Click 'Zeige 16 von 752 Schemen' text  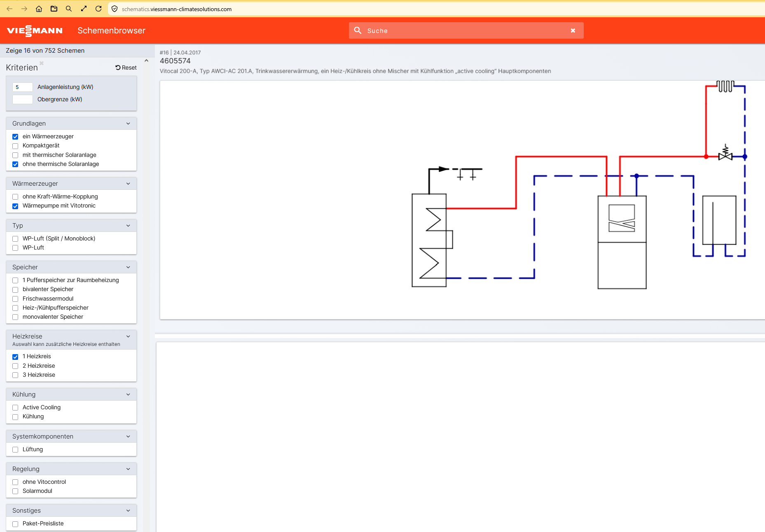pyautogui.click(x=45, y=51)
